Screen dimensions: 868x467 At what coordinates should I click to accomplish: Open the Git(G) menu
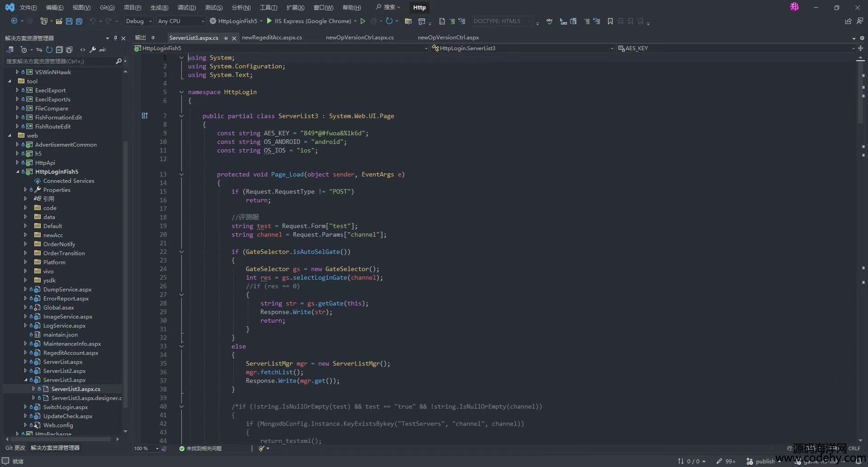[x=107, y=7]
